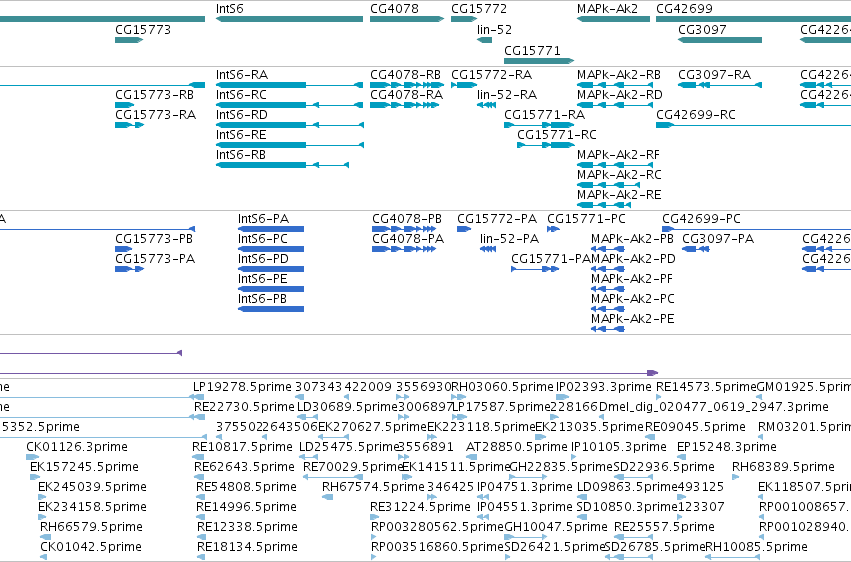Click the EK157245.5prime EST
851x562 pixels.
(x=85, y=468)
